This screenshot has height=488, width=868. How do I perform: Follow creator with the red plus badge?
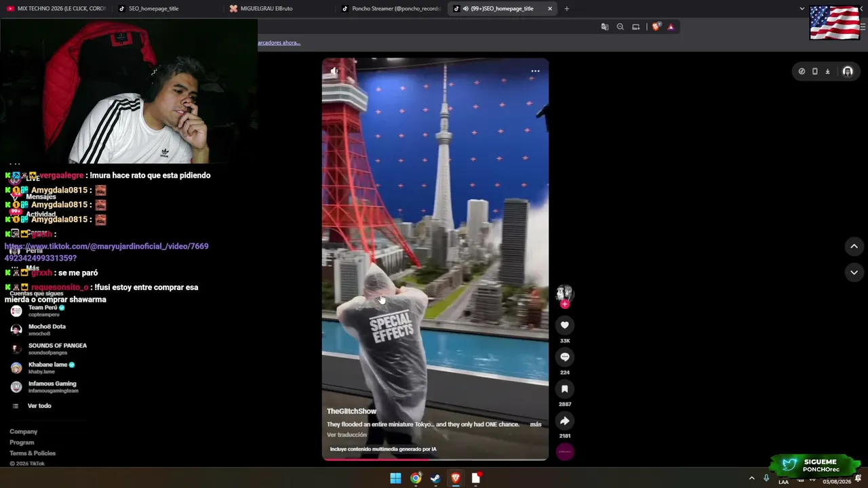[x=564, y=304]
